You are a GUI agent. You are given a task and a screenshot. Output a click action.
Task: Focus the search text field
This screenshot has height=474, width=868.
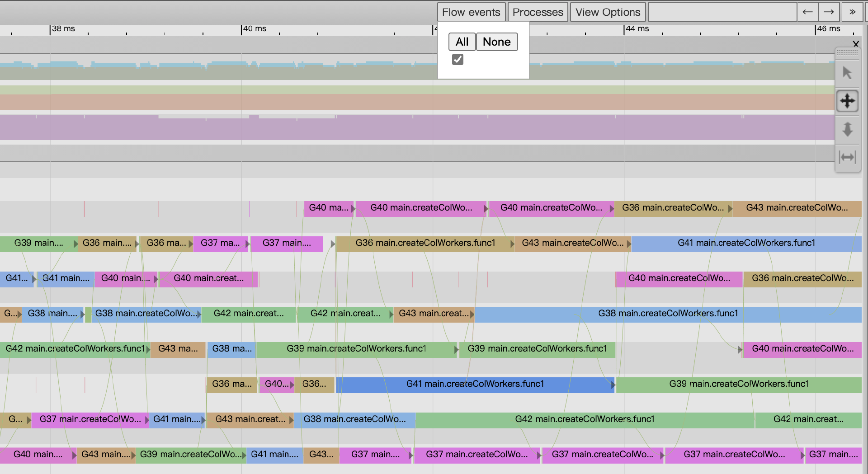point(722,12)
